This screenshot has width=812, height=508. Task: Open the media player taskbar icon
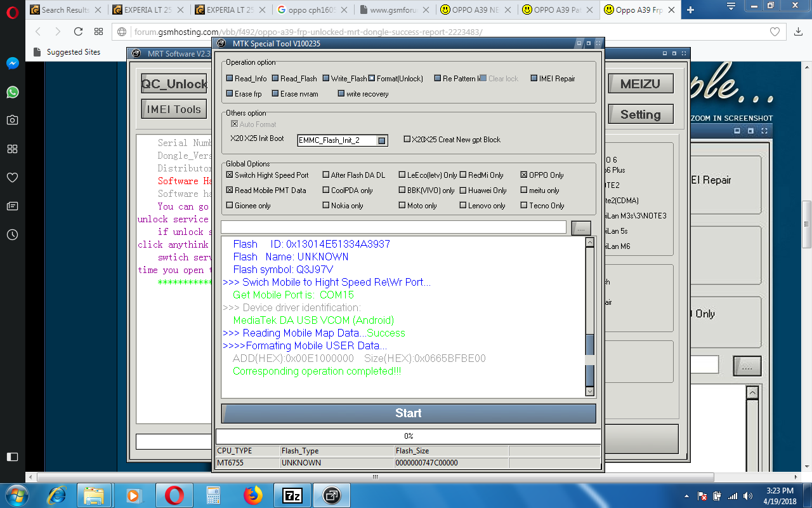pos(133,495)
